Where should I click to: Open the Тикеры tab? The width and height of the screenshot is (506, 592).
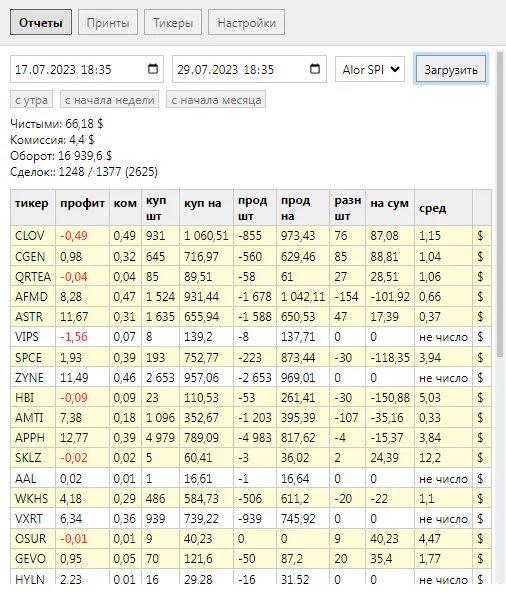(x=173, y=23)
